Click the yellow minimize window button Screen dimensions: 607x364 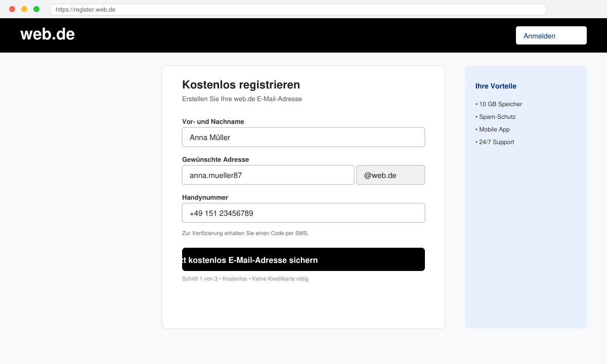(x=24, y=9)
